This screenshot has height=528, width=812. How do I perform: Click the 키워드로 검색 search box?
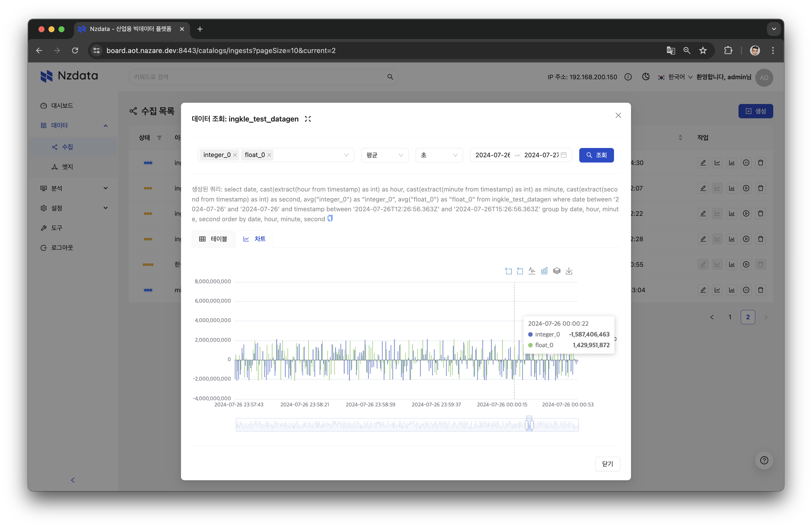click(263, 77)
